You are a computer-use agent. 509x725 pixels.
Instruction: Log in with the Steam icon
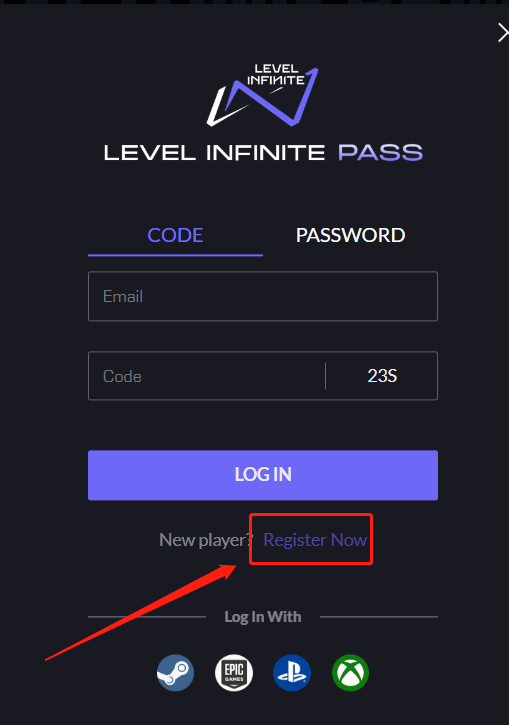pyautogui.click(x=175, y=672)
